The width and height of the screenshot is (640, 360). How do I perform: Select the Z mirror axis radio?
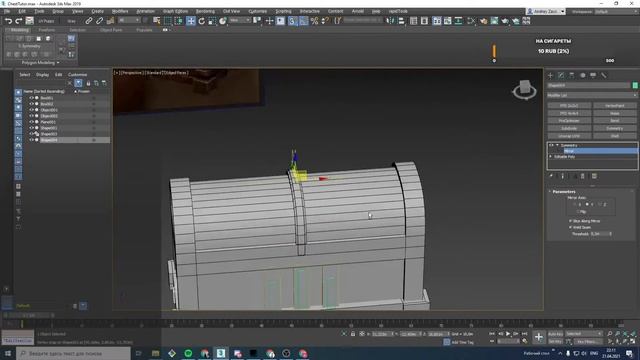[600, 204]
